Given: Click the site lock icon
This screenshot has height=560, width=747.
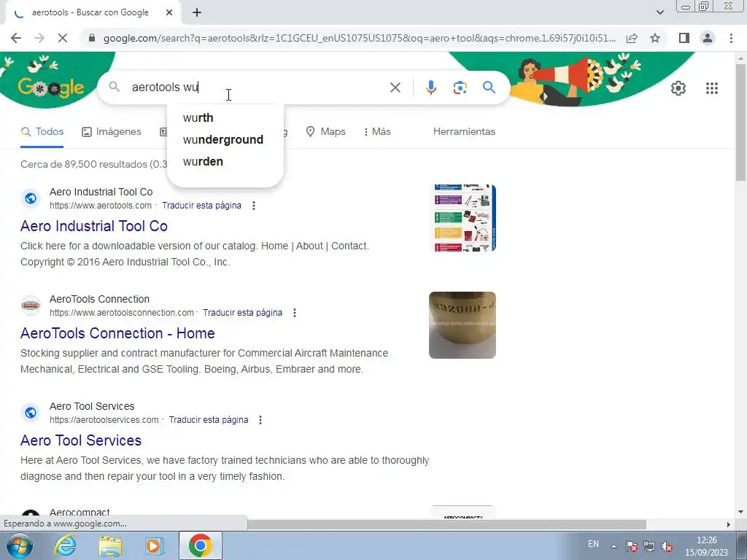Looking at the screenshot, I should [92, 38].
